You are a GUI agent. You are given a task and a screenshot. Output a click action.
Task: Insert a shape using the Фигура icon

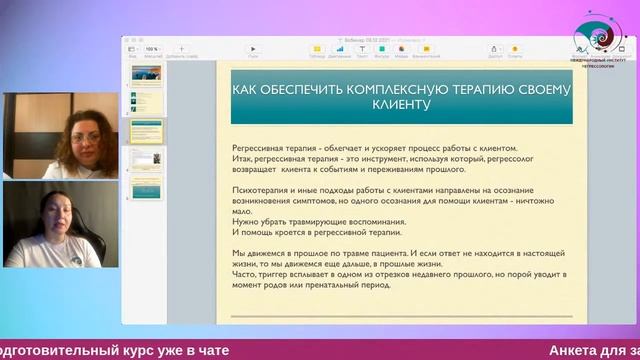[x=382, y=49]
